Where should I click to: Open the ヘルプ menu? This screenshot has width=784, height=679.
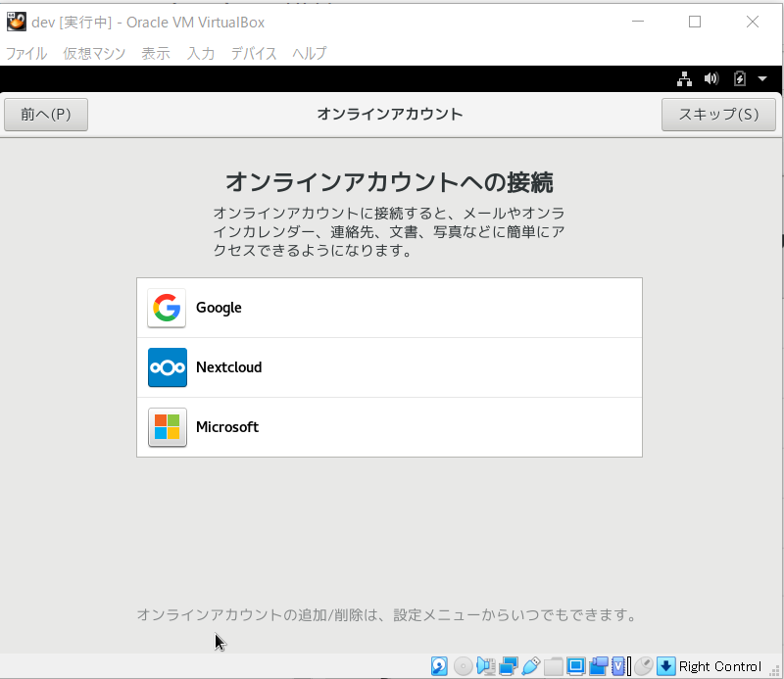pyautogui.click(x=310, y=53)
